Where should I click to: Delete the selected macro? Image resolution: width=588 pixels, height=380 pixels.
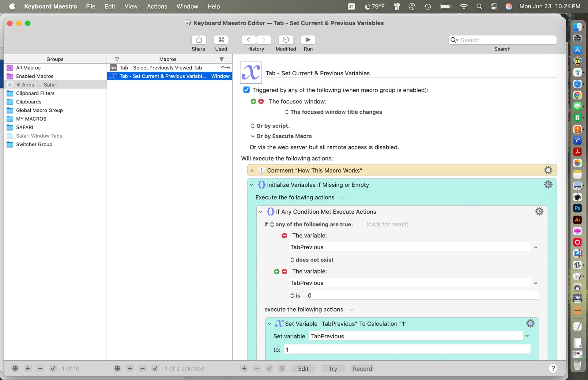pyautogui.click(x=142, y=368)
